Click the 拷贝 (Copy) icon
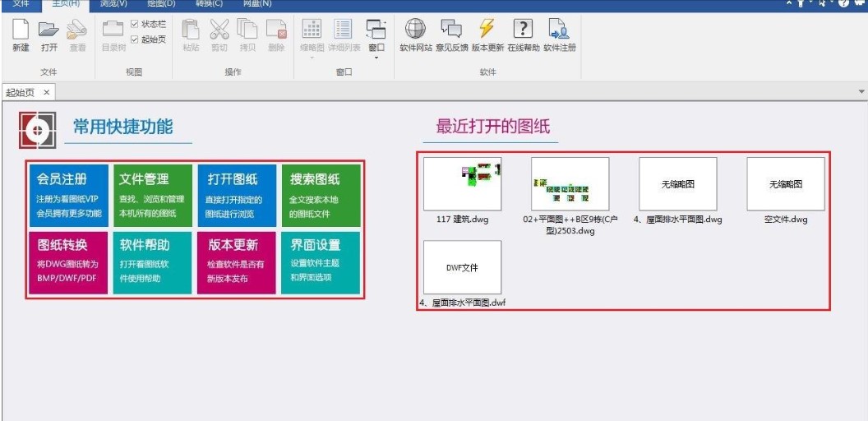 (x=247, y=29)
